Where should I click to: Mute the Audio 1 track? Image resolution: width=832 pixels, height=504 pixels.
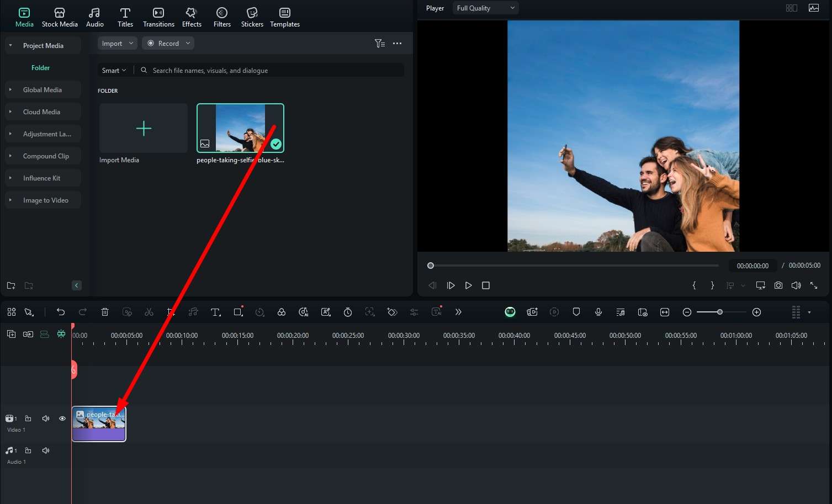tap(46, 450)
